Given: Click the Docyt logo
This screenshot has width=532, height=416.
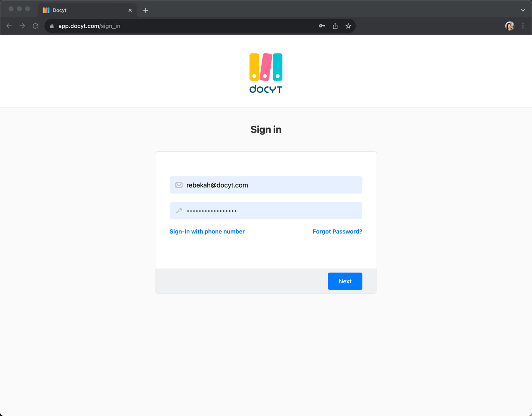Looking at the screenshot, I should click(266, 73).
